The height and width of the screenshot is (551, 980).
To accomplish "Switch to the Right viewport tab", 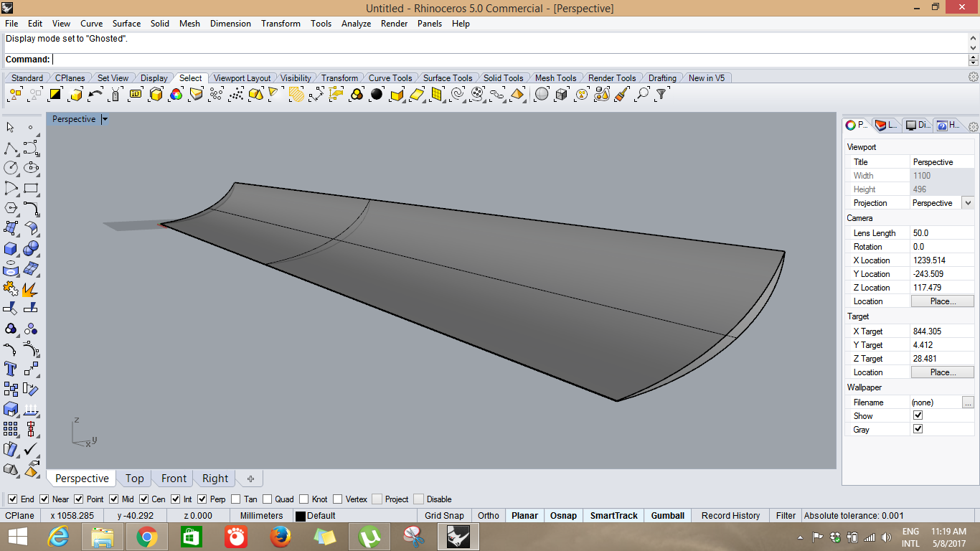I will tap(215, 479).
